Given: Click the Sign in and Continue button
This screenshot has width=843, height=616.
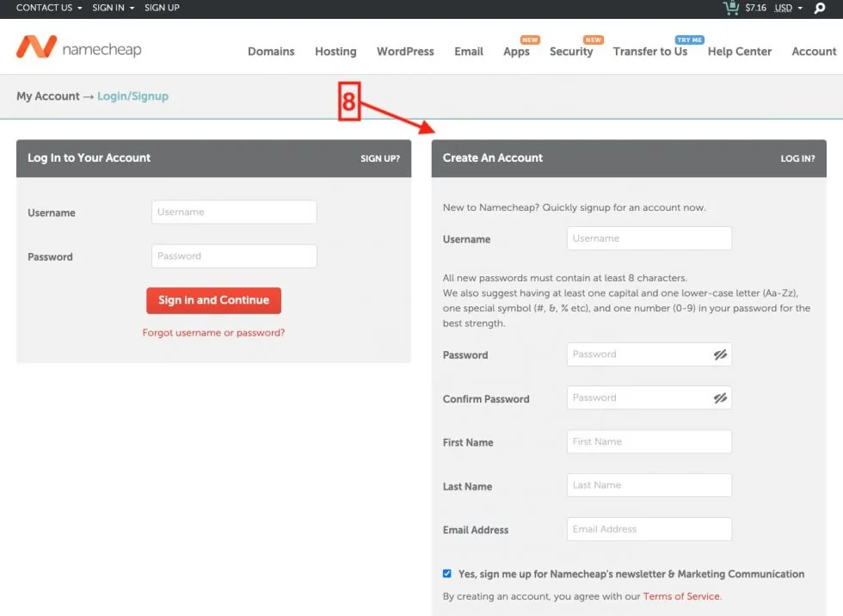Looking at the screenshot, I should 213,300.
